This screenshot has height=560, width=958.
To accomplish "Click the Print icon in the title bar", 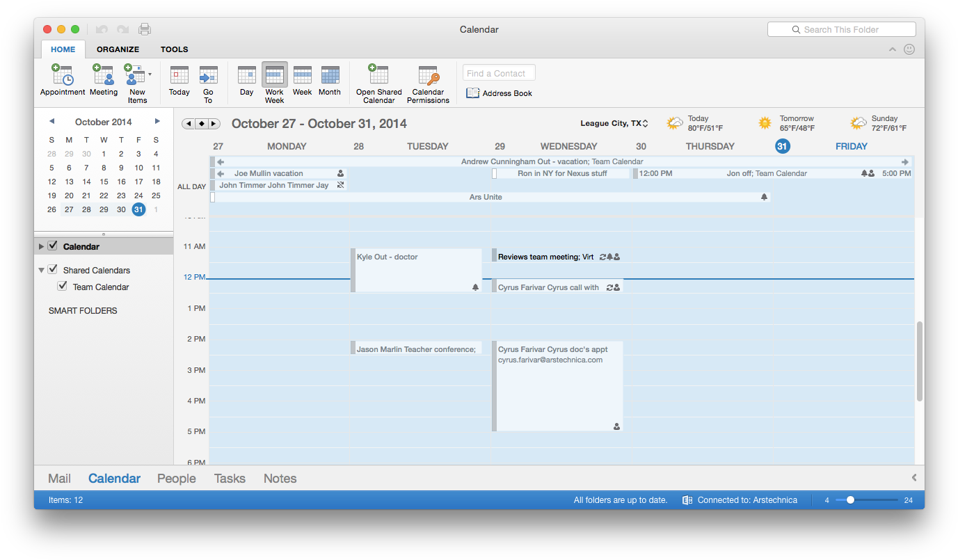I will tap(144, 29).
